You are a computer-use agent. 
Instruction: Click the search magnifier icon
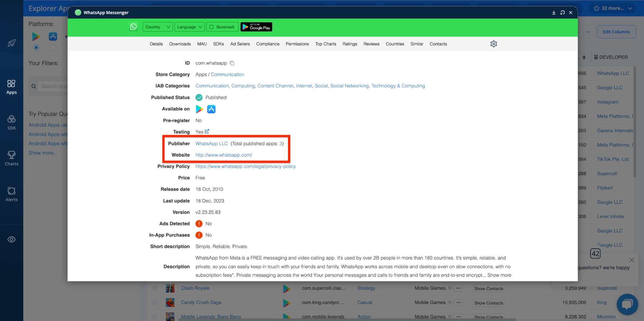[x=34, y=86]
